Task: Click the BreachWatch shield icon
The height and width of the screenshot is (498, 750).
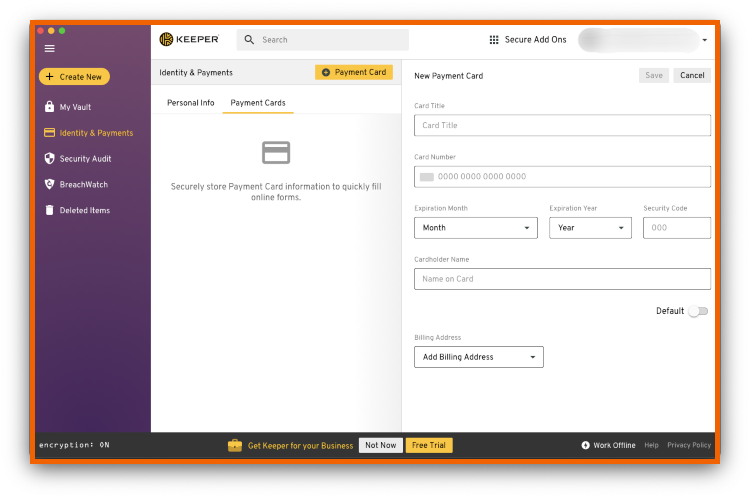Action: coord(49,184)
